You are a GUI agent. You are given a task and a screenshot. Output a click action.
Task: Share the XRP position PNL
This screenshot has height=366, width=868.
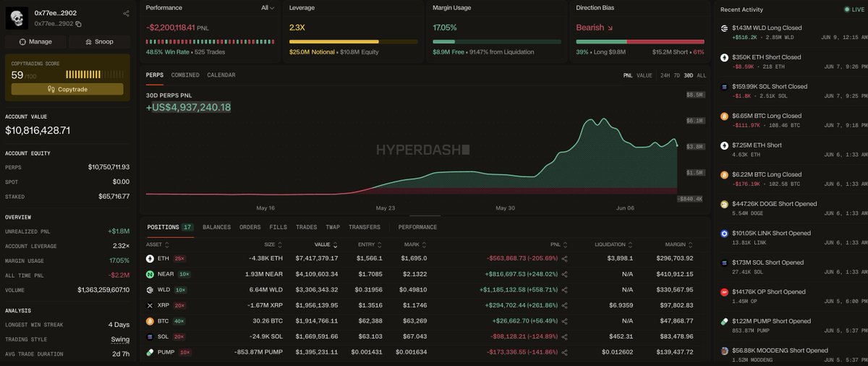(564, 306)
